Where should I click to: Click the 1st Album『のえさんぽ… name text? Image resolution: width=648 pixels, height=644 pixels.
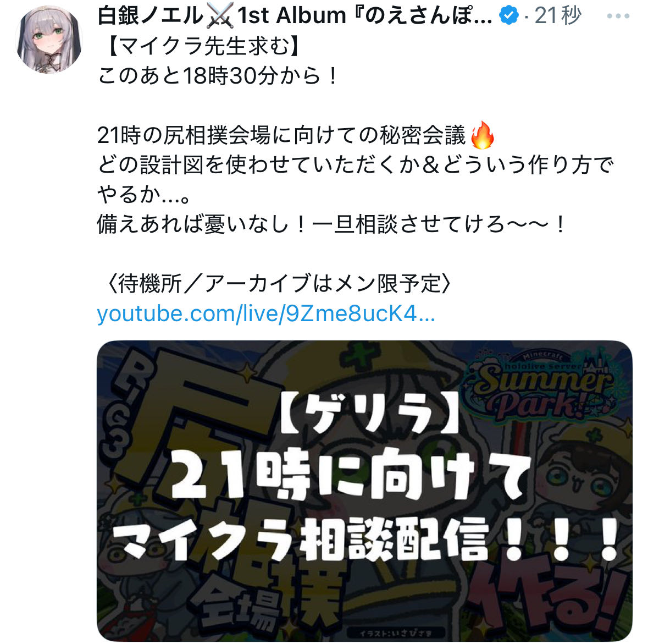coord(365,16)
